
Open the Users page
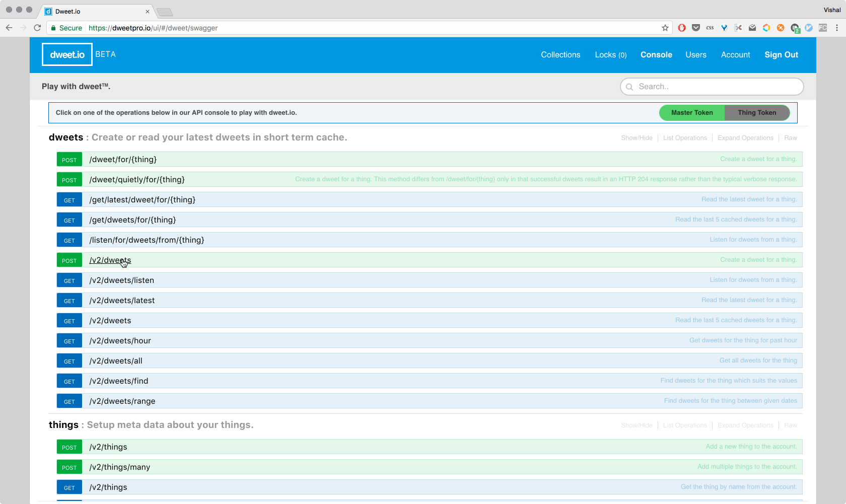tap(696, 55)
